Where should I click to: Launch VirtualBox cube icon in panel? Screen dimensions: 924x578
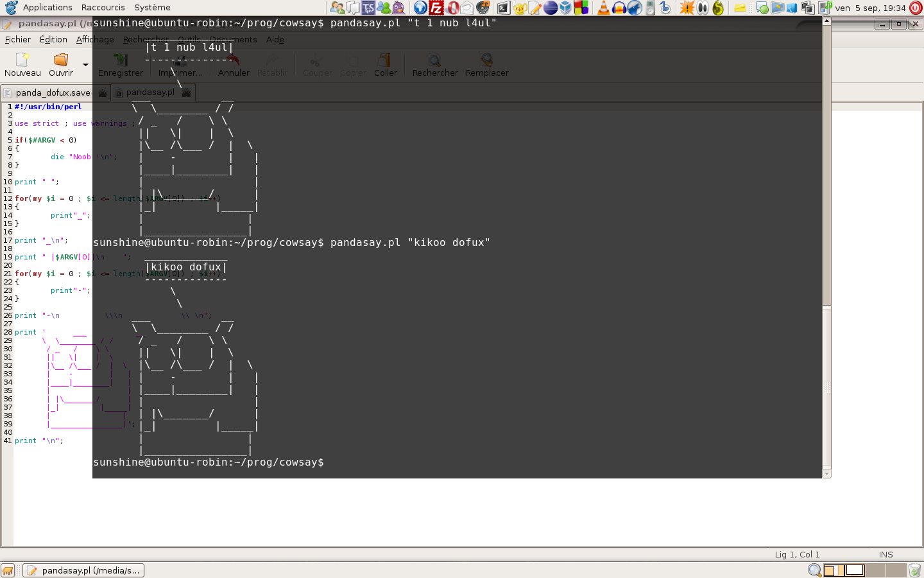point(565,8)
